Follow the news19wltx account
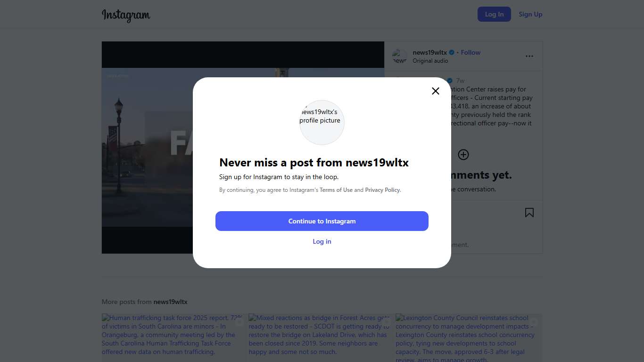Image resolution: width=644 pixels, height=362 pixels. coord(471,52)
